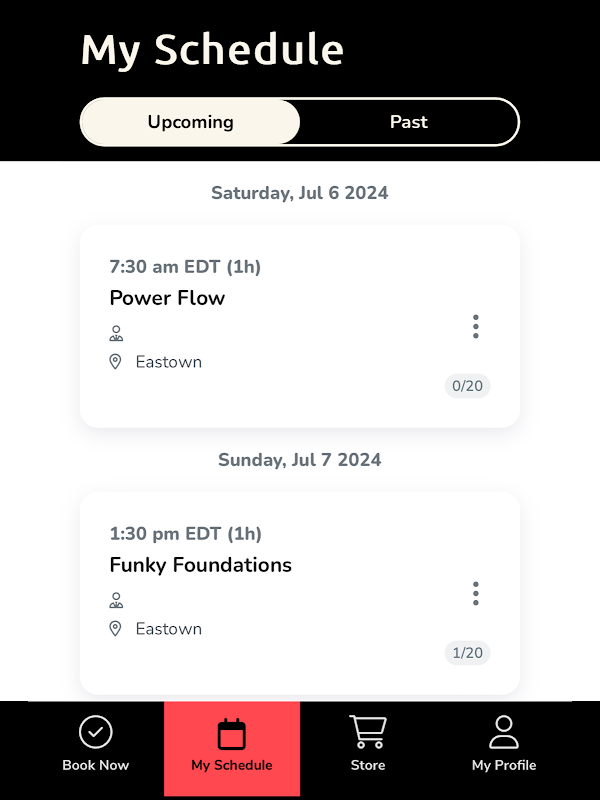The image size is (600, 800).
Task: Open the Power Flow class title
Action: pos(167,298)
